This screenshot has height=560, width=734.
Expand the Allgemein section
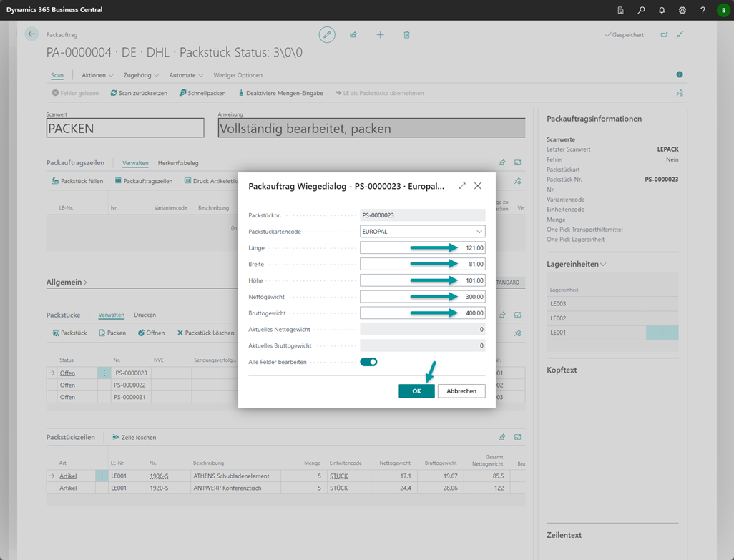pos(67,283)
